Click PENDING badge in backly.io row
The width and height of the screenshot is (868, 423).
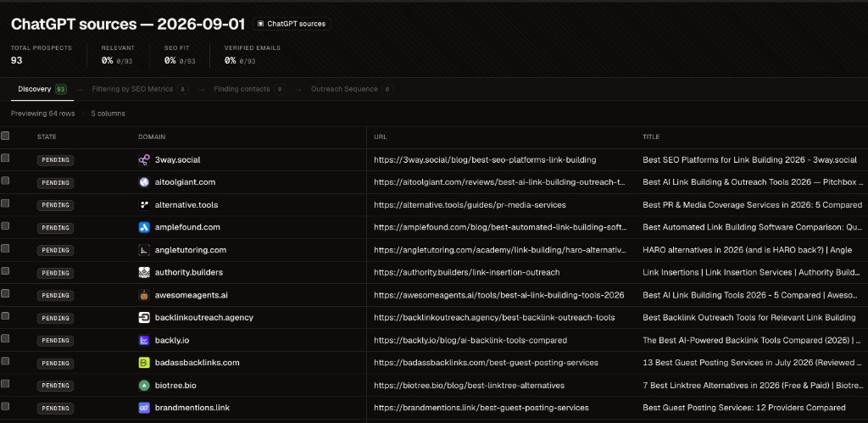click(x=55, y=341)
